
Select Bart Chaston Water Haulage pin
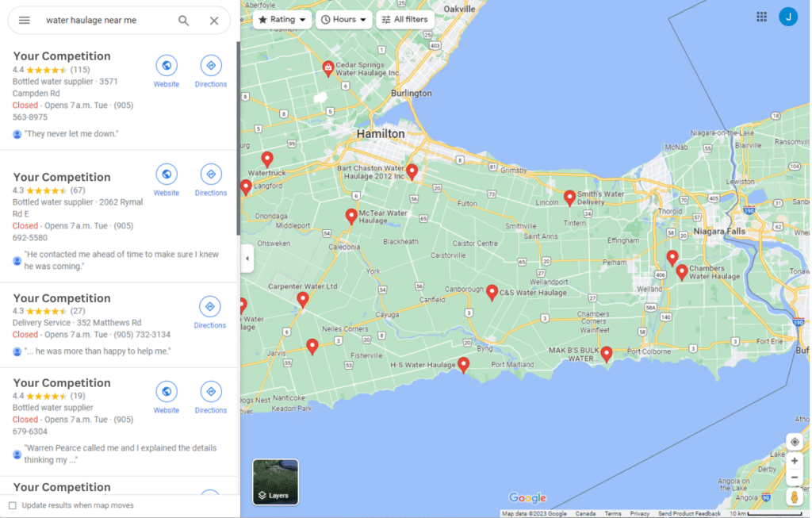[x=412, y=171]
